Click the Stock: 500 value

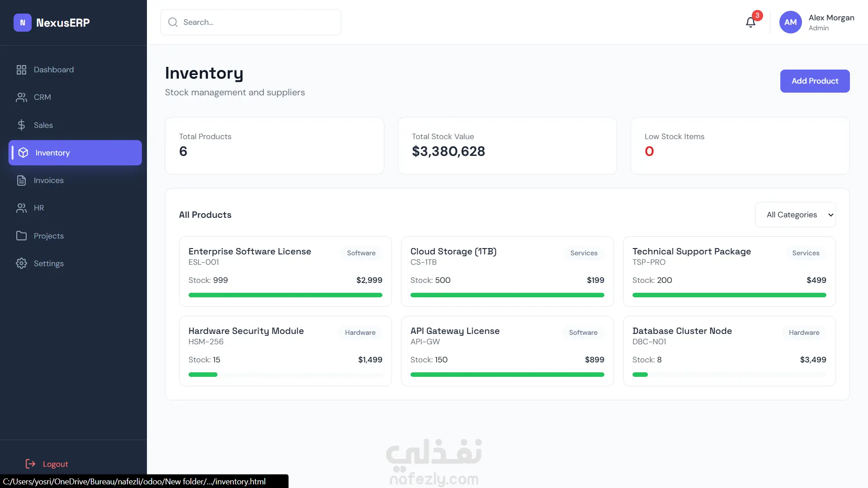click(x=430, y=280)
